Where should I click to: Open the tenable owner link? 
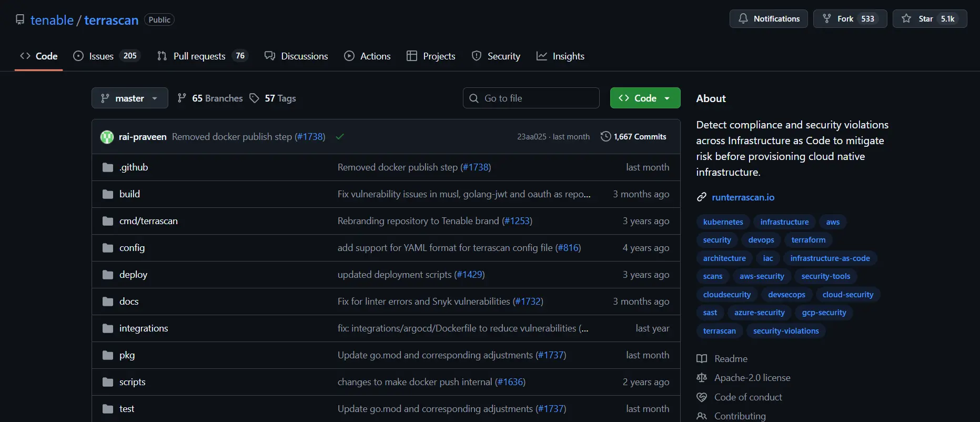coord(52,20)
